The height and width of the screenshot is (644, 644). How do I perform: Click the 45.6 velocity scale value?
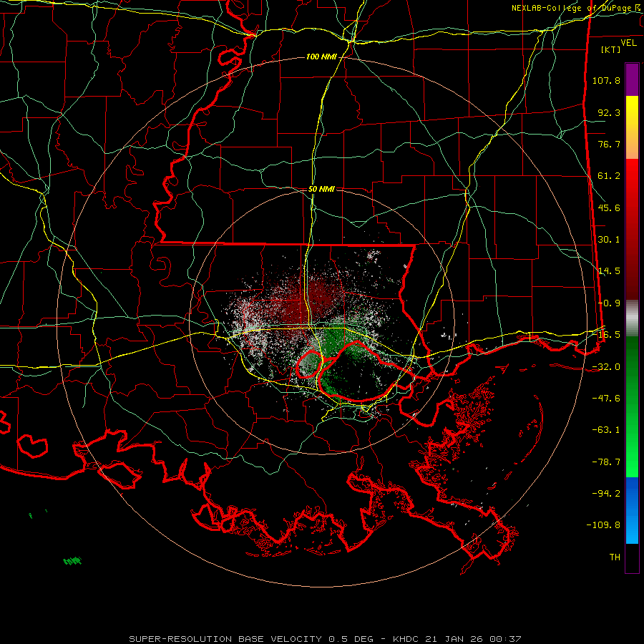609,208
